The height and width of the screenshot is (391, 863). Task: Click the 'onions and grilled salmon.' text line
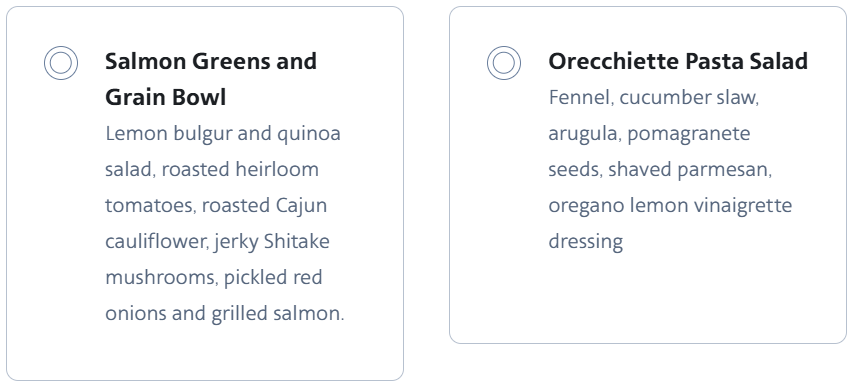[x=225, y=313]
